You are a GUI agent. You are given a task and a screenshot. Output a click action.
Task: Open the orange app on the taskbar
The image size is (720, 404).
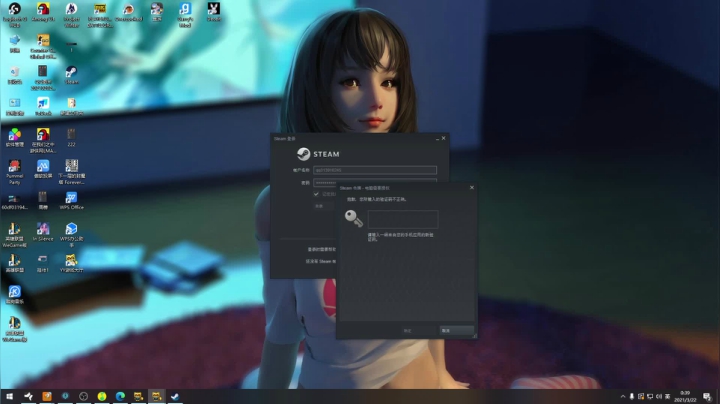47,396
